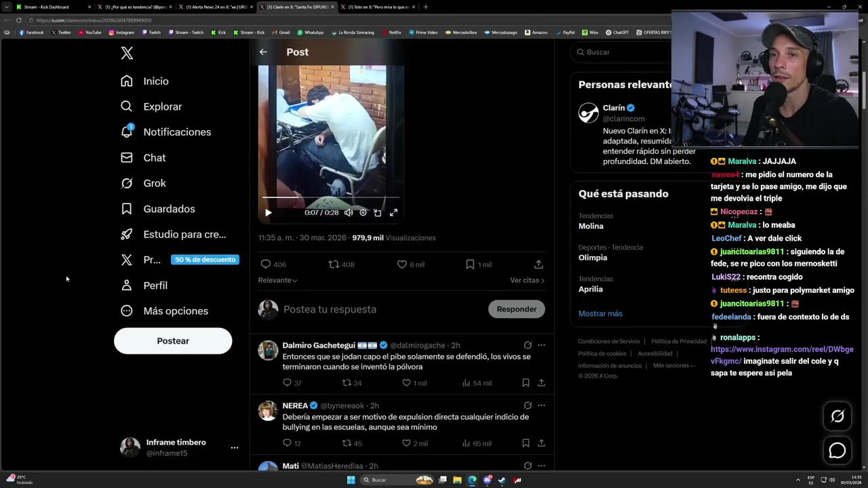Click Mostrar más under trends

[600, 313]
